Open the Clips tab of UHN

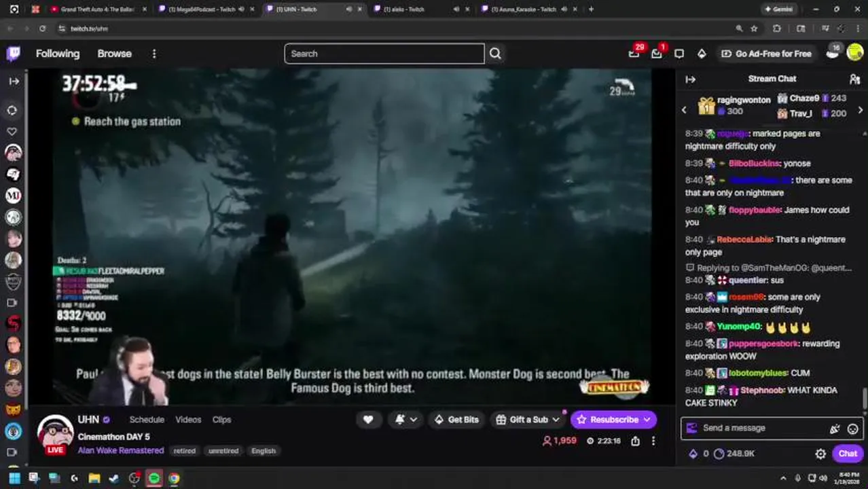coord(222,420)
